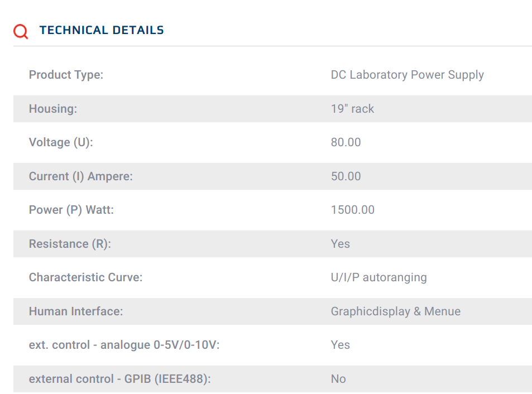Click the U/I/P autoranging value
Image resolution: width=532 pixels, height=394 pixels.
tap(378, 277)
